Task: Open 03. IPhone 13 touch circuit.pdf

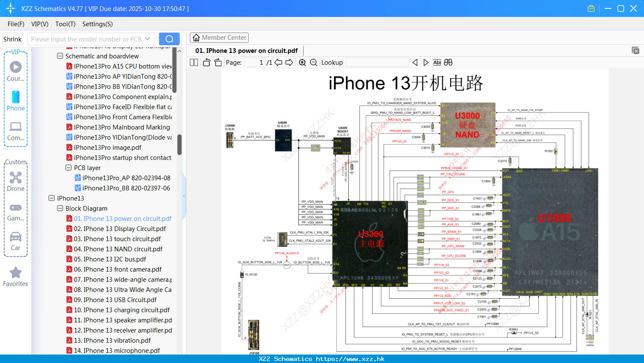Action: pyautogui.click(x=118, y=239)
